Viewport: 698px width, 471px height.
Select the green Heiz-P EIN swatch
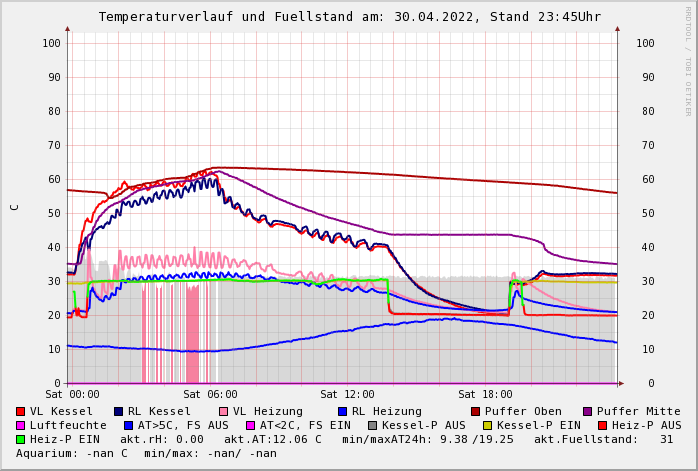21,439
